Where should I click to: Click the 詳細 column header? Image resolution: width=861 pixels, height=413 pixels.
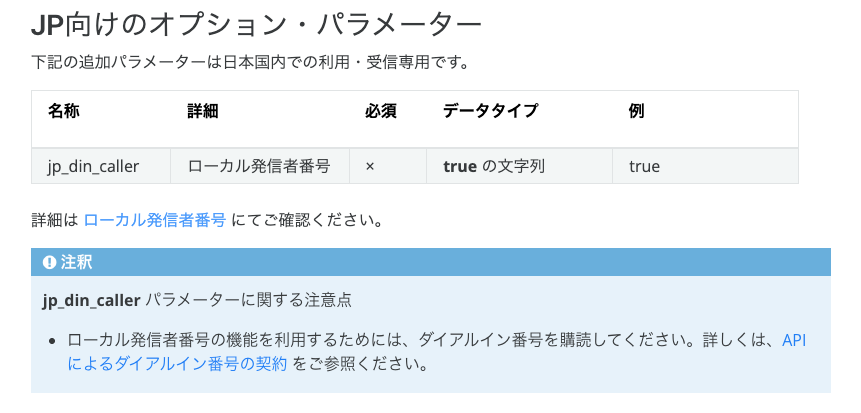pyautogui.click(x=203, y=111)
